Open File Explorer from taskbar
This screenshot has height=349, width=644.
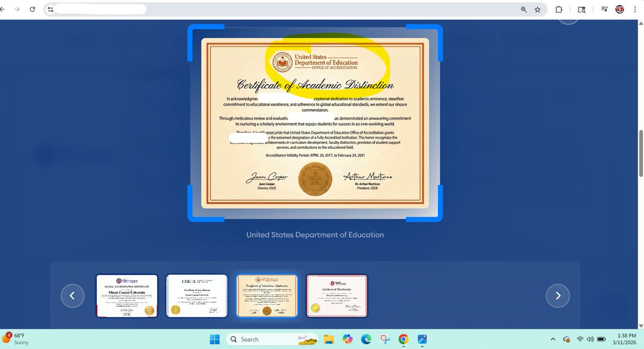[x=329, y=339]
